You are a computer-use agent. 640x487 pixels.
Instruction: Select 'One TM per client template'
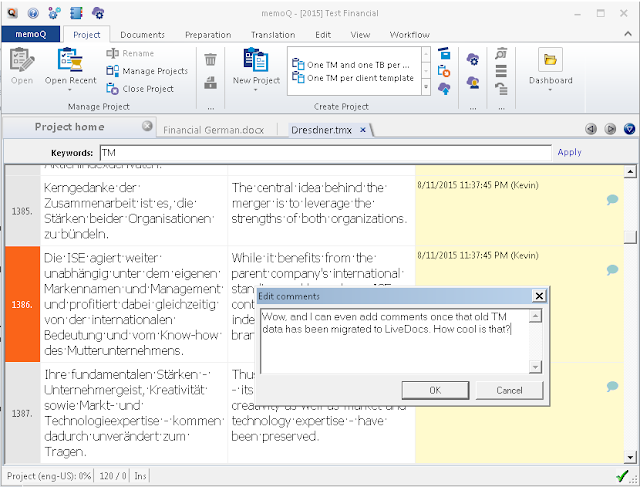click(x=353, y=78)
